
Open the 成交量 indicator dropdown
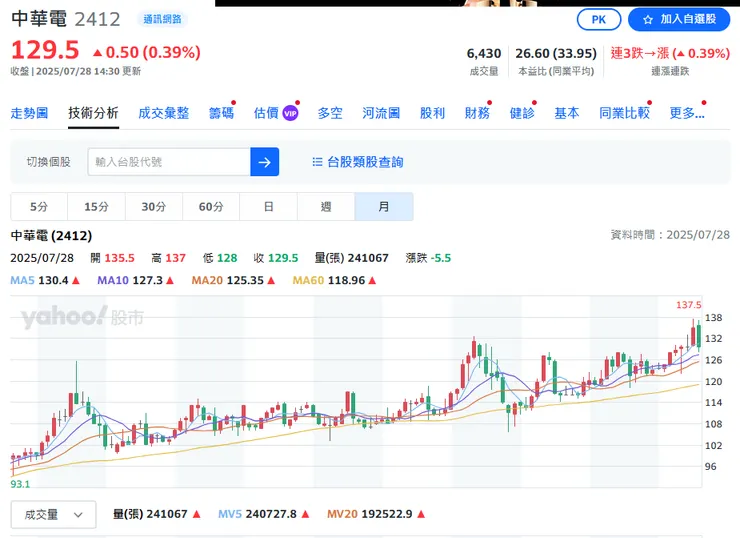[53, 514]
